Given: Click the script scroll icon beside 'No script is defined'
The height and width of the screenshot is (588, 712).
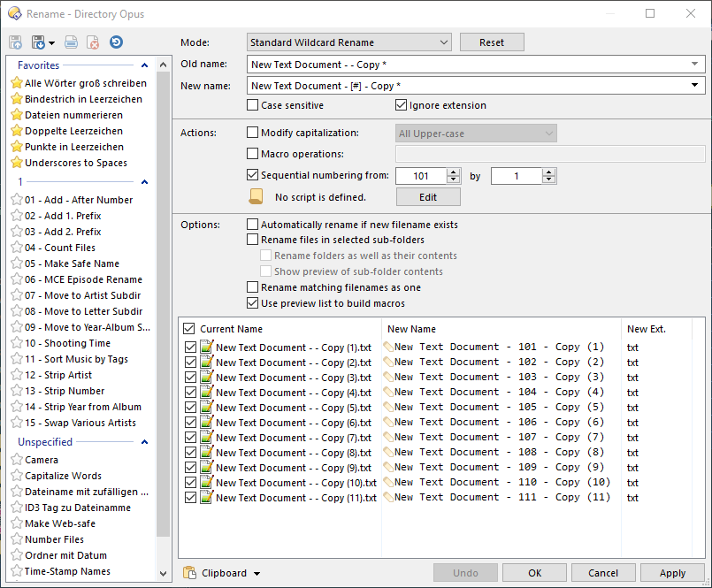Looking at the screenshot, I should pyautogui.click(x=256, y=196).
